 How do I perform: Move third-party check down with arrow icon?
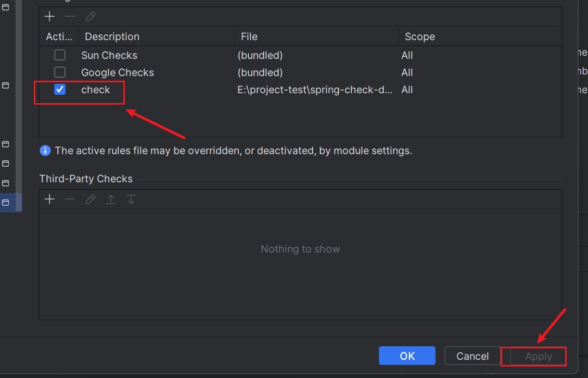pos(131,199)
